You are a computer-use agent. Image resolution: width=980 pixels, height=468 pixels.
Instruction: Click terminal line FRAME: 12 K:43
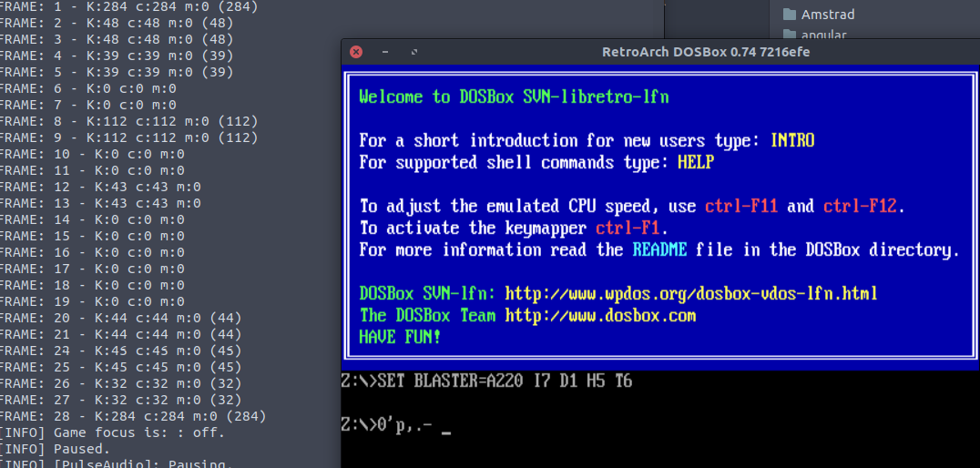click(100, 187)
